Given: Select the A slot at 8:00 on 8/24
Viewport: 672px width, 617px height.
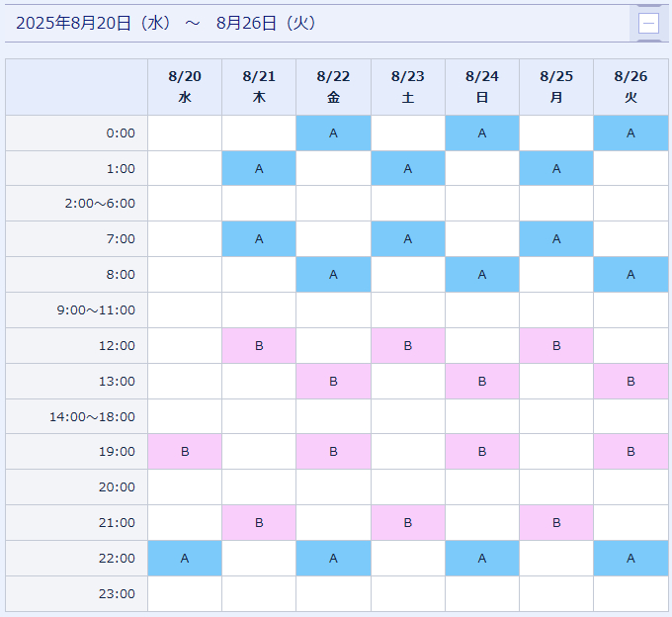Looking at the screenshot, I should click(x=482, y=275).
